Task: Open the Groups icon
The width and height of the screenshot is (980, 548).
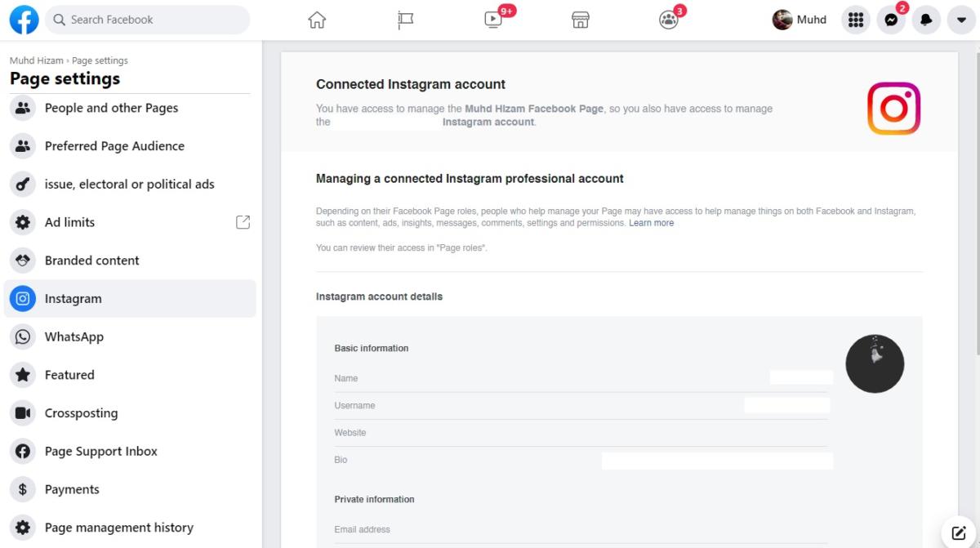Action: point(669,20)
